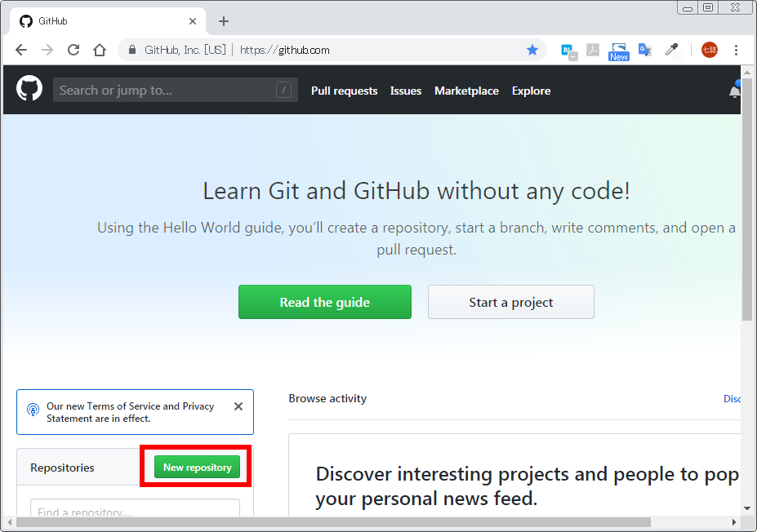Click the Start a project button
This screenshot has height=532, width=757.
[x=510, y=302]
